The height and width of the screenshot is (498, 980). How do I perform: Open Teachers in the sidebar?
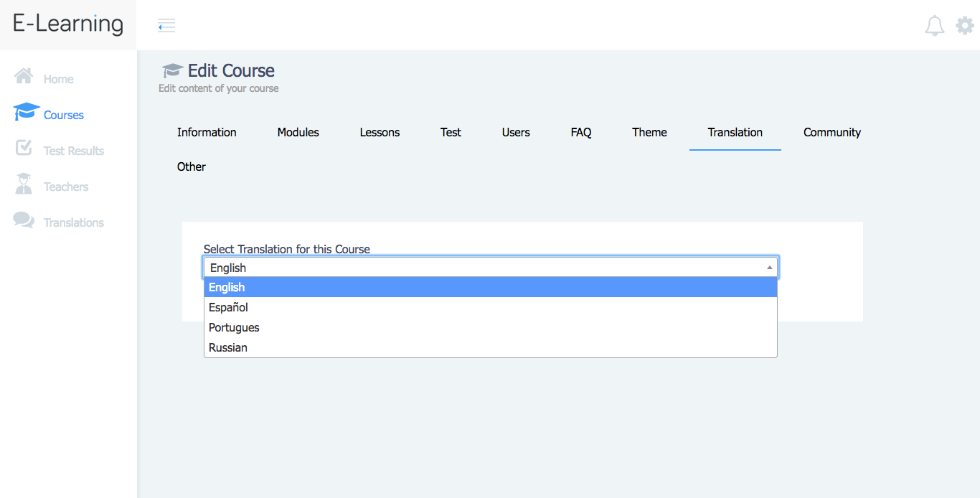coord(66,187)
